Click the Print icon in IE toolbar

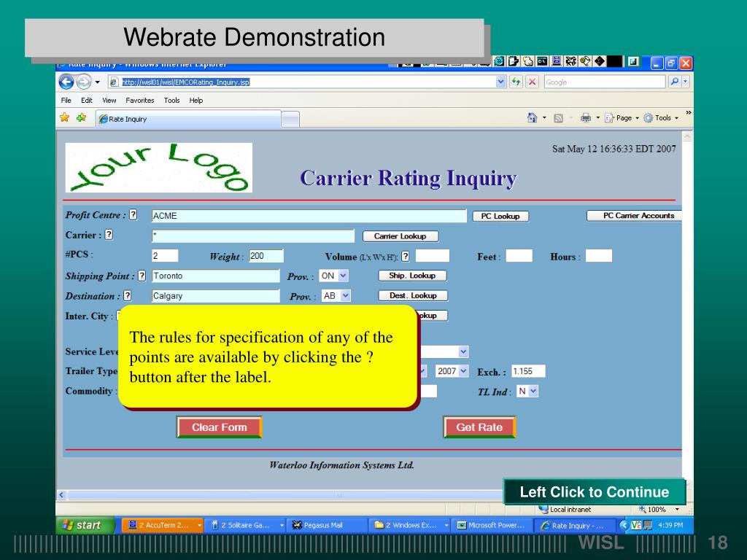click(585, 118)
